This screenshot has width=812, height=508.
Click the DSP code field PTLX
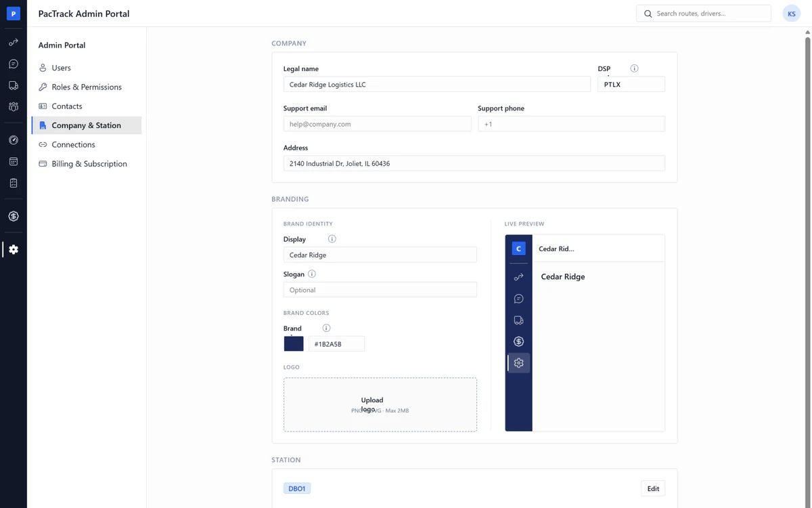click(631, 85)
